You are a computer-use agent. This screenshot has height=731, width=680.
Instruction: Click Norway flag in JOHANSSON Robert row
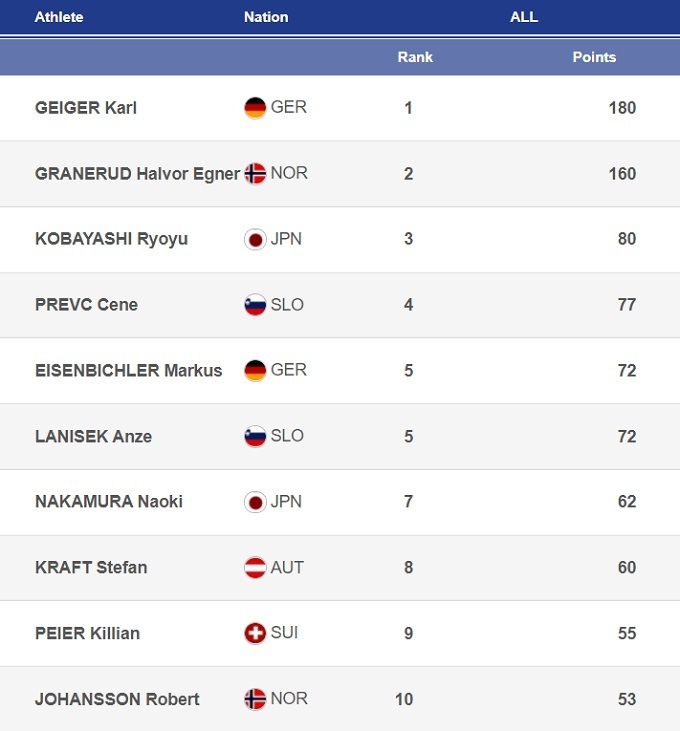coord(255,699)
